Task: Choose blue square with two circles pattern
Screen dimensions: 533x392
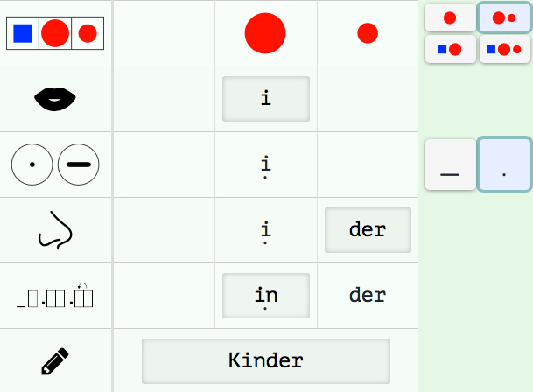Action: [505, 49]
